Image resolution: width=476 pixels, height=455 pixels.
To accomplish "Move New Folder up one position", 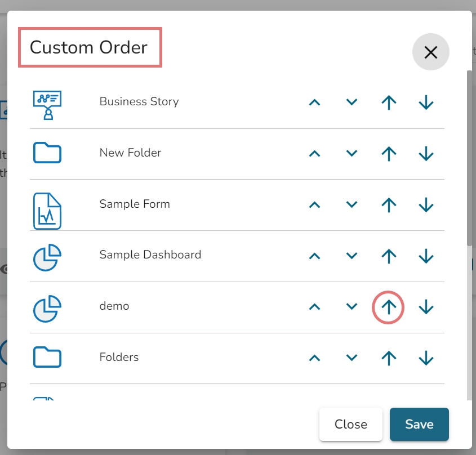I will pos(315,153).
